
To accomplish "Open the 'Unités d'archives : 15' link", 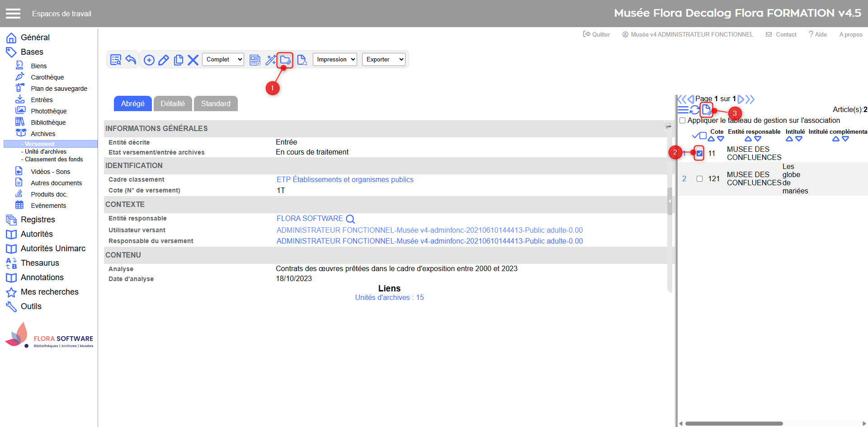I will 389,298.
